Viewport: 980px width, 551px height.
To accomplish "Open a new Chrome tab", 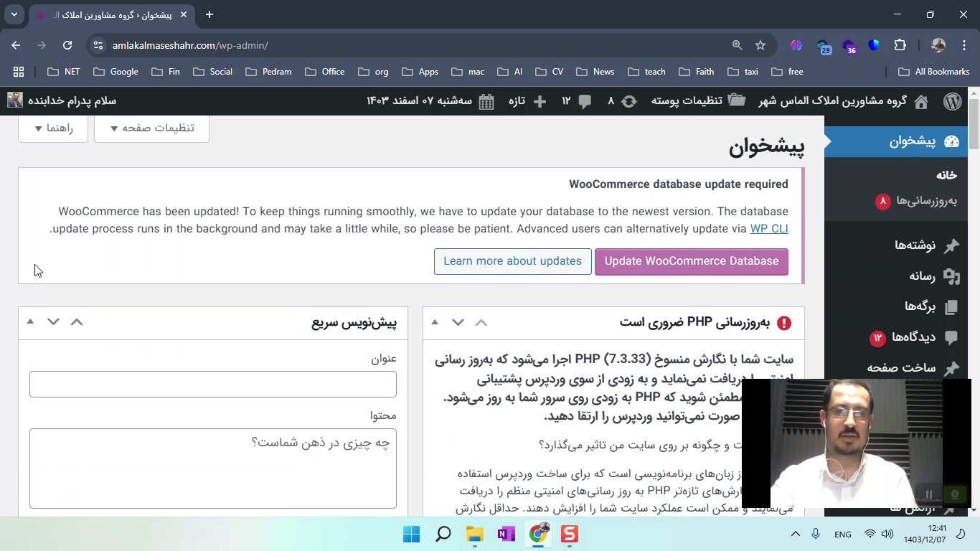I will [209, 14].
